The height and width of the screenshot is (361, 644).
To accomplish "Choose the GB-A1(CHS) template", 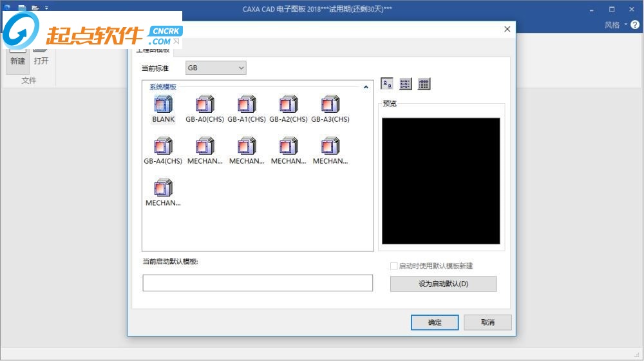I will click(247, 109).
